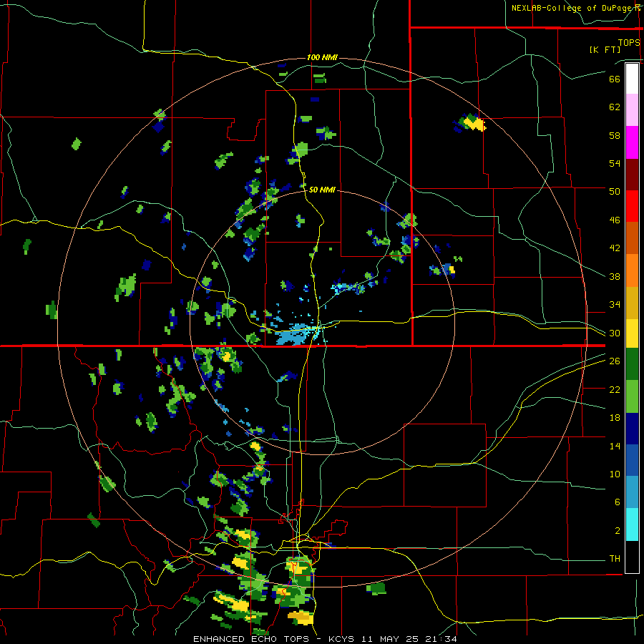644x644 pixels.
Task: Click the 100 NMI range ring label
Action: click(322, 57)
